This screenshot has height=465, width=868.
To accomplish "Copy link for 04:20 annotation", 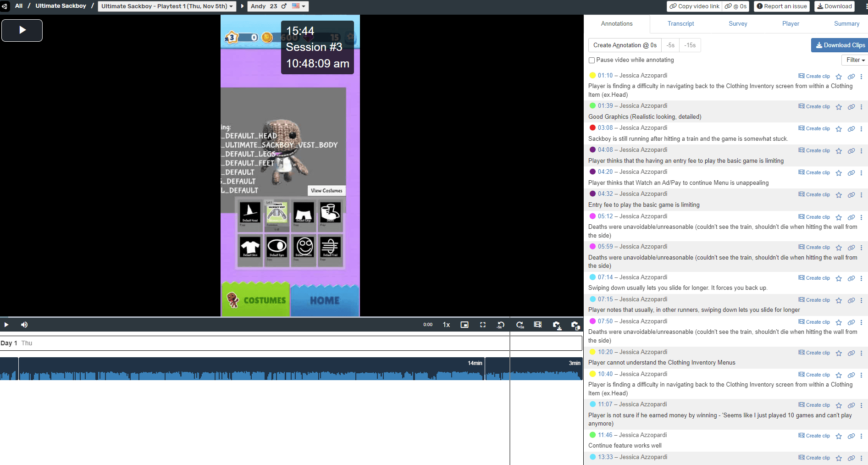I will (x=851, y=173).
